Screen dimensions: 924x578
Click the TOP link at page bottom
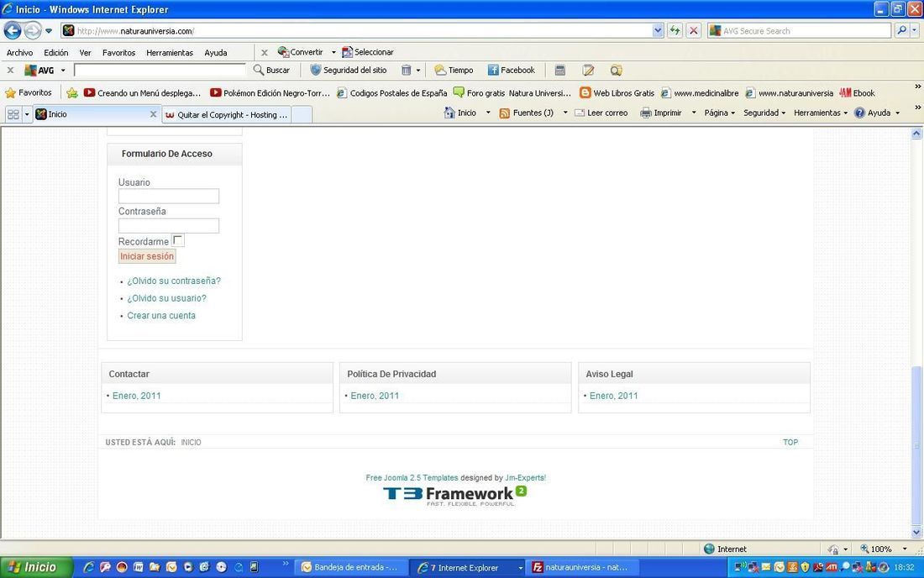790,442
